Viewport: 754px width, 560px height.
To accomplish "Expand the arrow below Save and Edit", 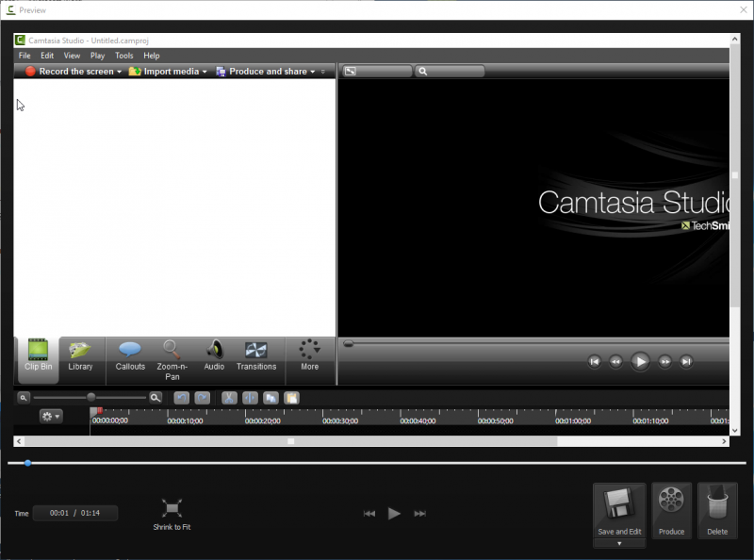I will pos(619,543).
